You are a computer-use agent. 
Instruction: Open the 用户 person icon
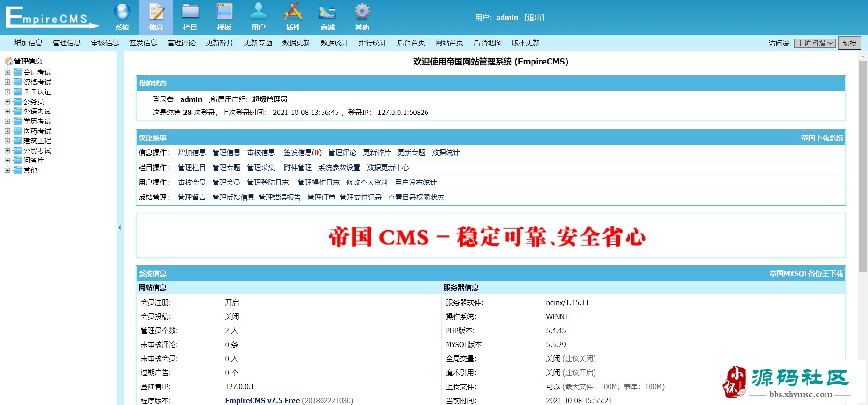[x=258, y=11]
